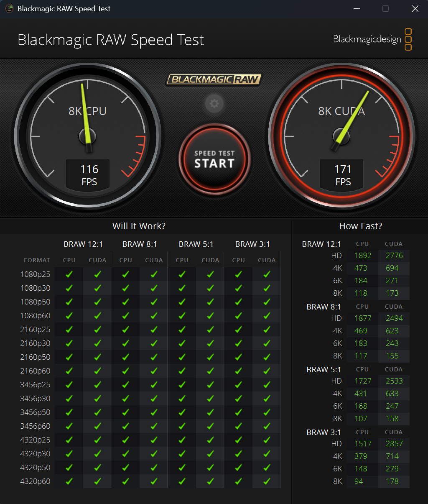
Task: Minimize the Blackmagic RAW Speed Test window
Action: (357, 9)
